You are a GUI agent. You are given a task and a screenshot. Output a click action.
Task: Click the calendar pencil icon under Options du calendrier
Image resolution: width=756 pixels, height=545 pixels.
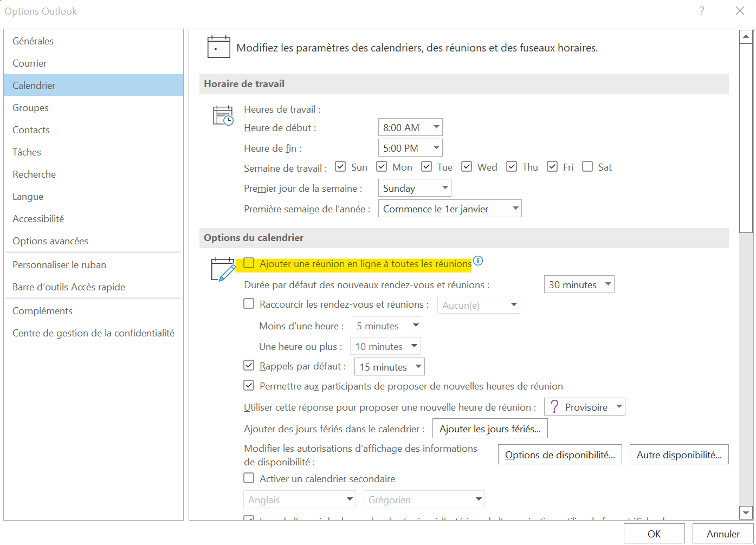[223, 269]
